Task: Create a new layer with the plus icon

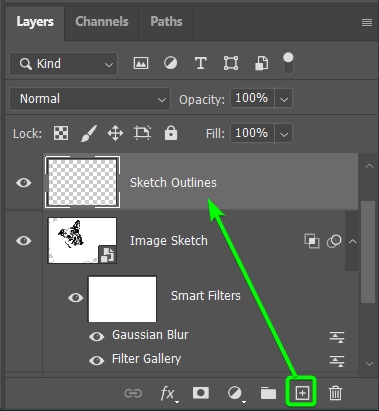Action: [302, 393]
